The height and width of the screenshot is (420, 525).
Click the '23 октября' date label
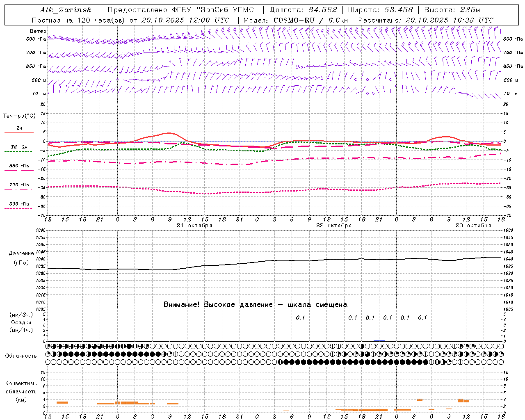click(473, 226)
